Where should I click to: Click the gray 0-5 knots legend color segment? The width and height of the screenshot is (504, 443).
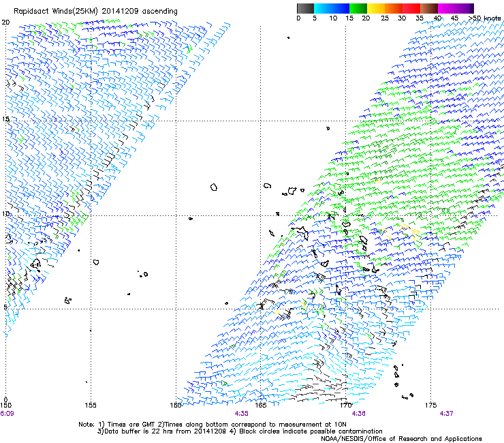click(x=305, y=8)
